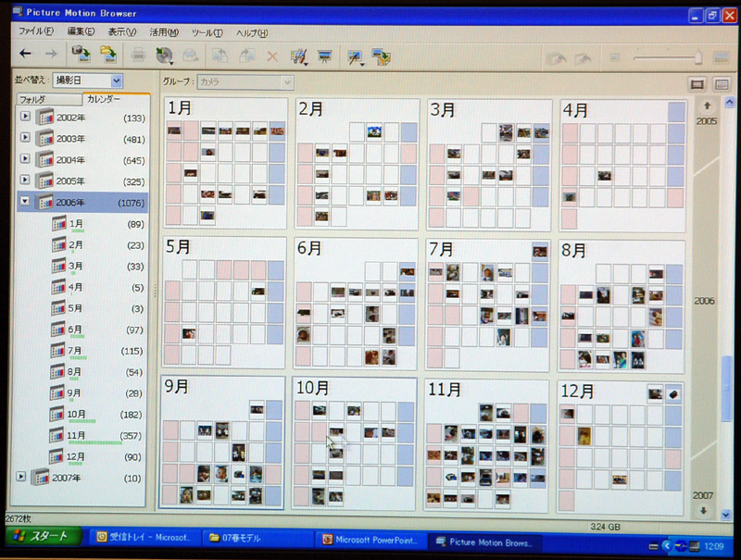Click the スタート button
Image resolution: width=741 pixels, height=560 pixels.
[38, 538]
